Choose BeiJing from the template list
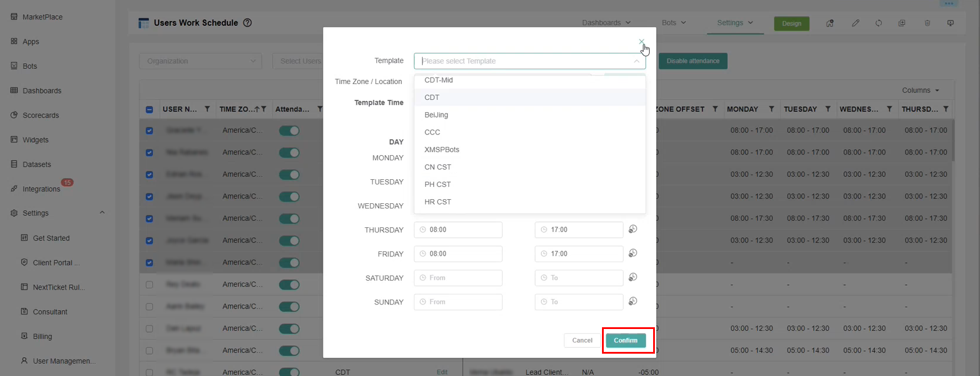The width and height of the screenshot is (980, 376). (x=530, y=115)
